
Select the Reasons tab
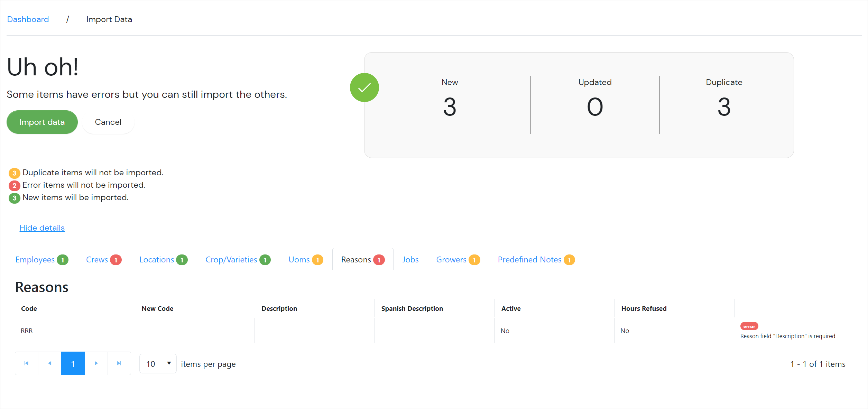[x=363, y=259]
